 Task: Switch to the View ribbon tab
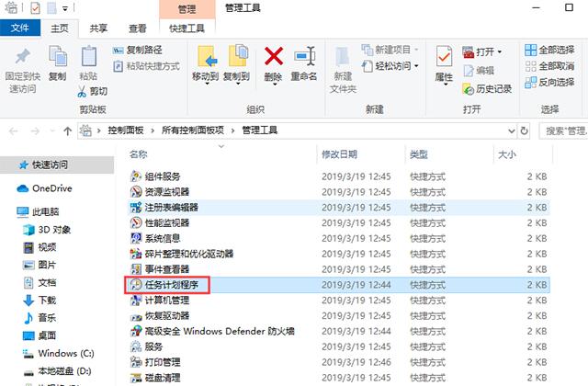click(x=138, y=28)
